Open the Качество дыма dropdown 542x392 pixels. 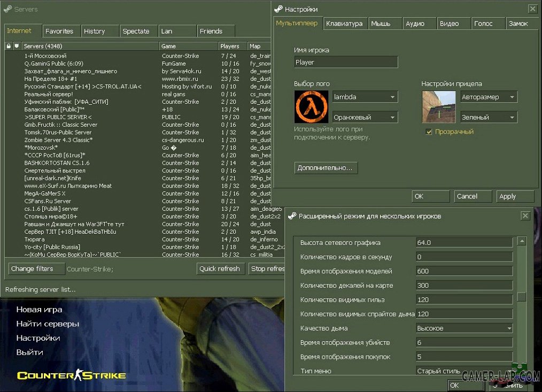point(464,328)
